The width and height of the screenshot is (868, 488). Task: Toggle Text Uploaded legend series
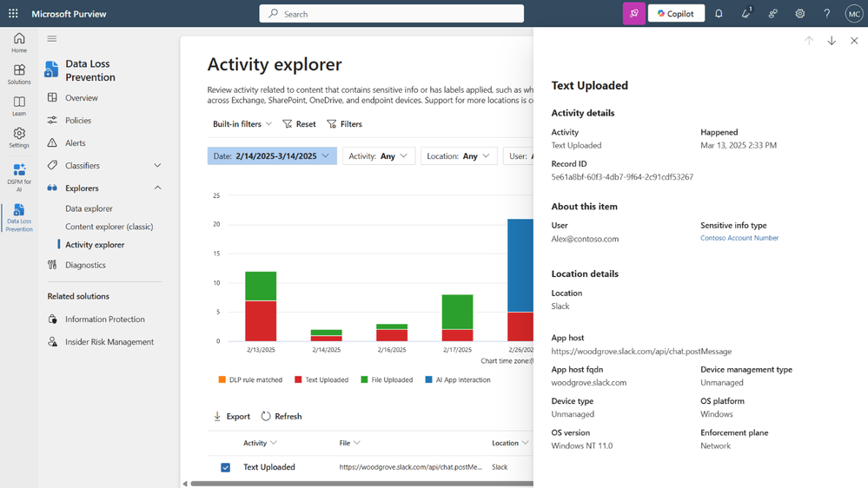click(321, 379)
